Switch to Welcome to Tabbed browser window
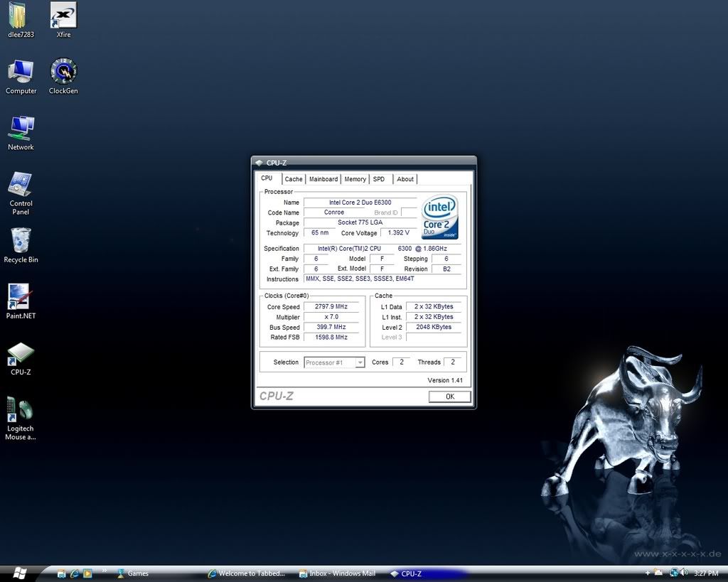Viewport: 728px width, 582px height. pos(247,573)
